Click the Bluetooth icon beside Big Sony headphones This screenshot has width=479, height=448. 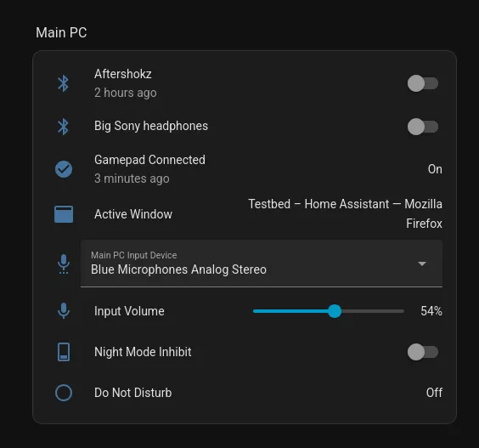pyautogui.click(x=63, y=127)
